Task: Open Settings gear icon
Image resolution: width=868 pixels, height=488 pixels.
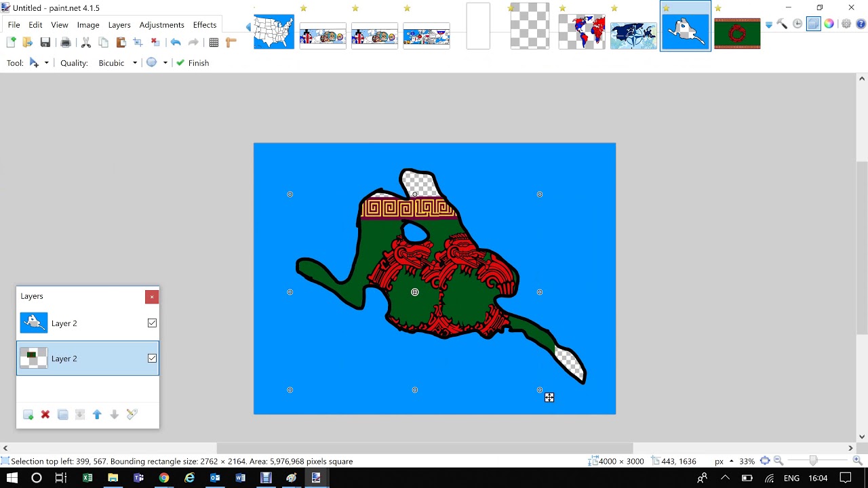Action: pos(846,24)
